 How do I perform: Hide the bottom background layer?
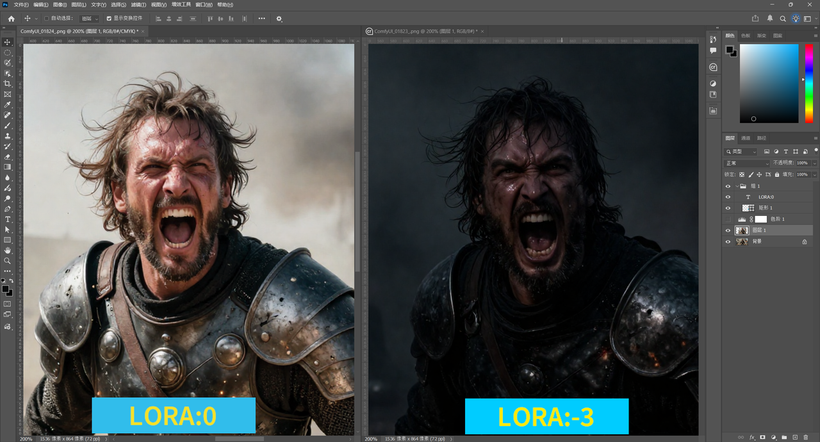[728, 241]
